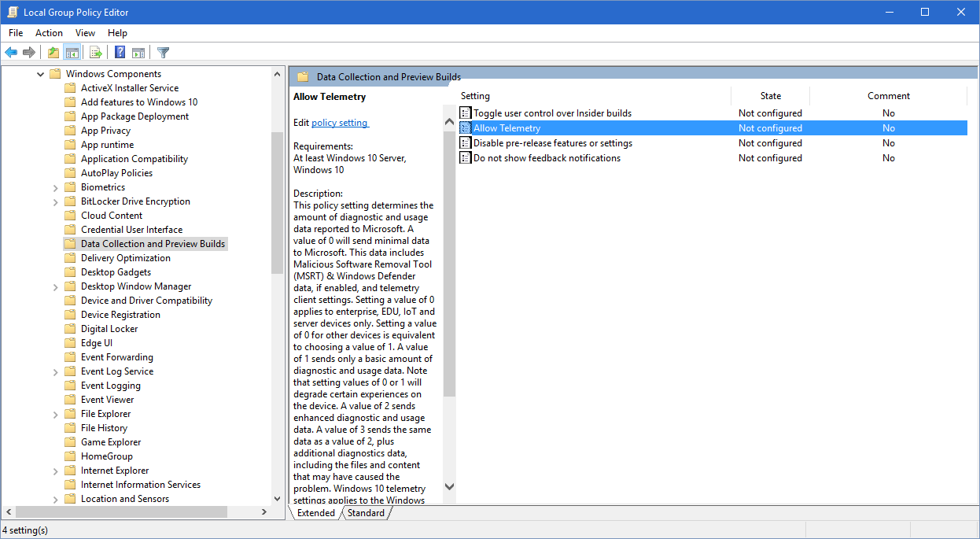The width and height of the screenshot is (980, 539).
Task: Select App Package Deployment folder
Action: coord(134,116)
